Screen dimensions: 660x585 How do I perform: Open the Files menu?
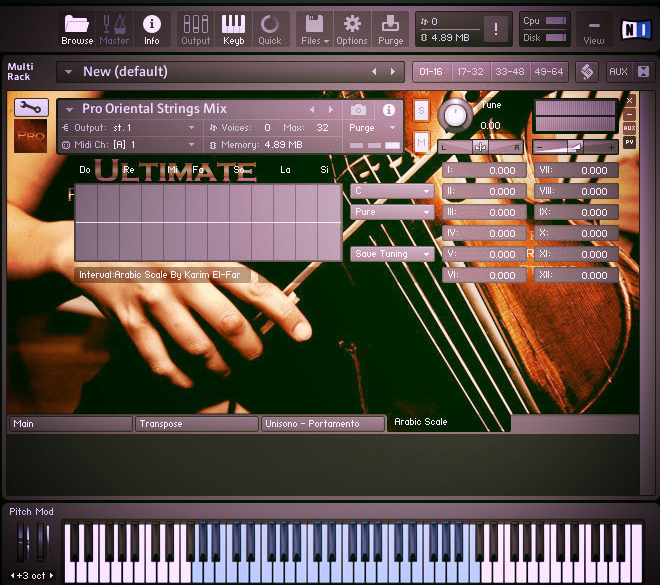314,29
